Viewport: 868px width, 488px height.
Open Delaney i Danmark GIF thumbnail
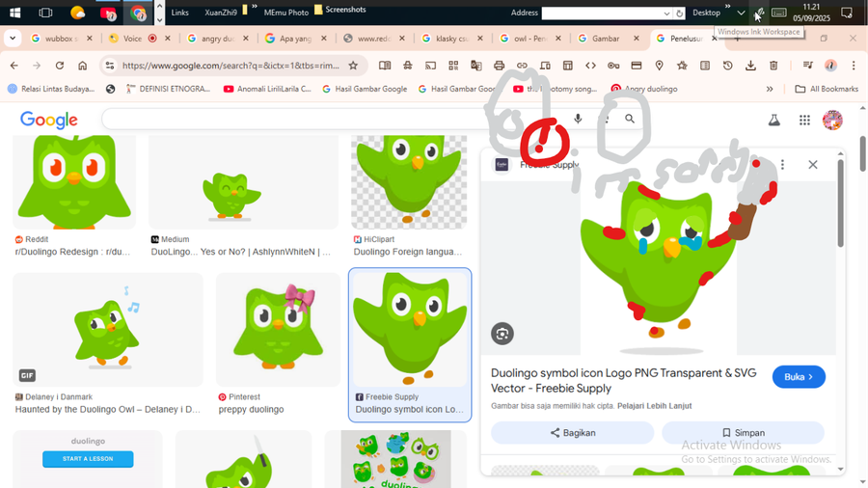click(x=108, y=330)
